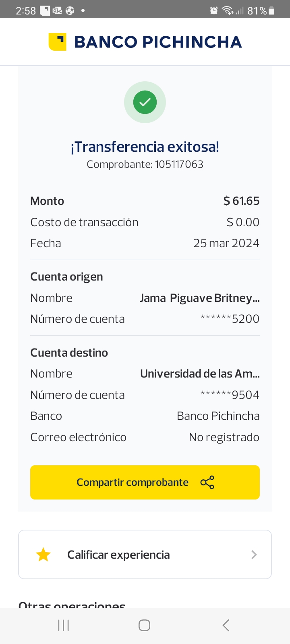
Task: Tap the battery indicator in the status bar
Action: (271, 10)
